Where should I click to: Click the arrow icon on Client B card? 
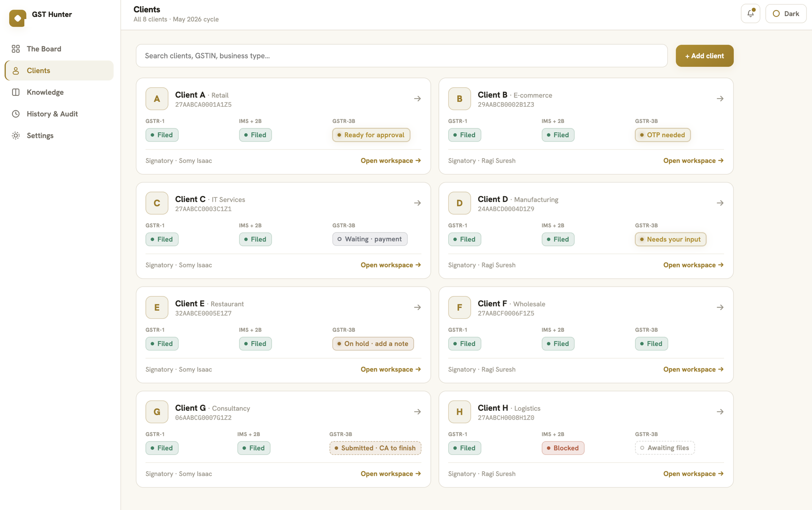pyautogui.click(x=720, y=99)
